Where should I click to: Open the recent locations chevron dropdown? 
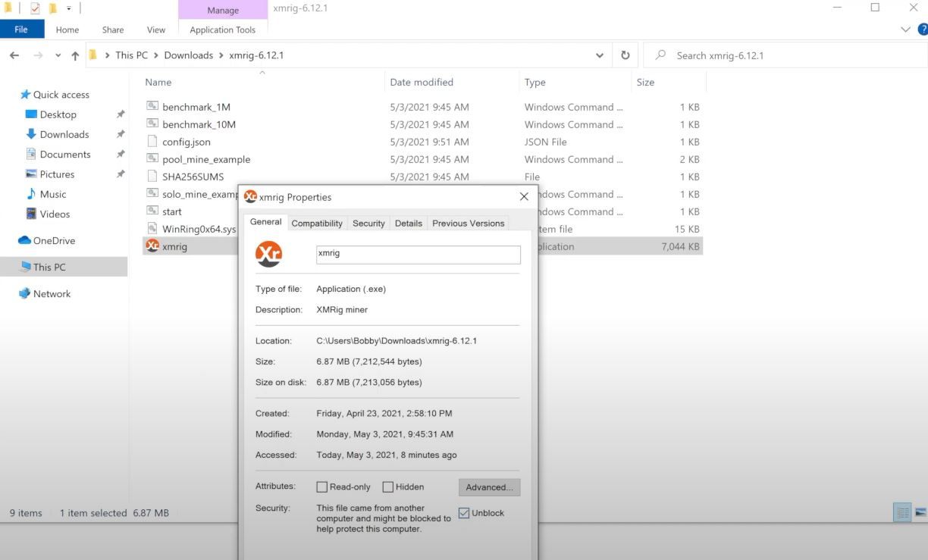[58, 55]
